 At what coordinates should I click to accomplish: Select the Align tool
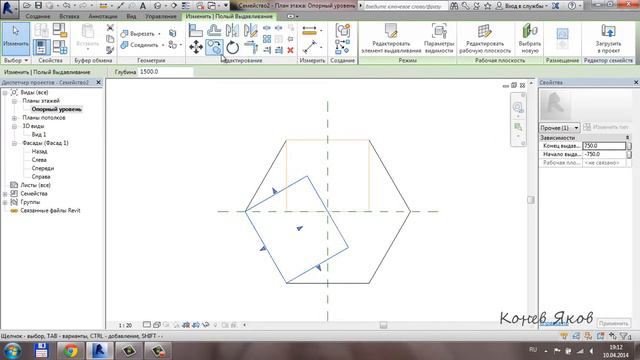pos(196,30)
